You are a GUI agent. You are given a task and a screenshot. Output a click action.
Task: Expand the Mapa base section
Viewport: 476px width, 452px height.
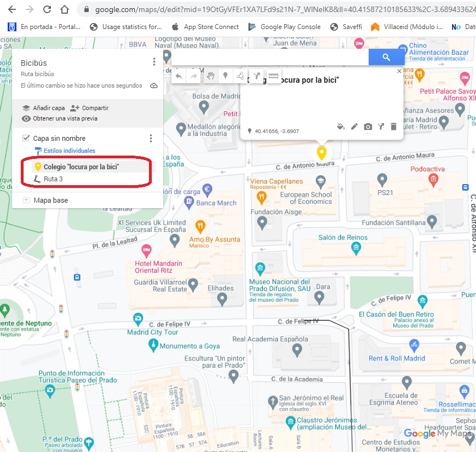[26, 201]
